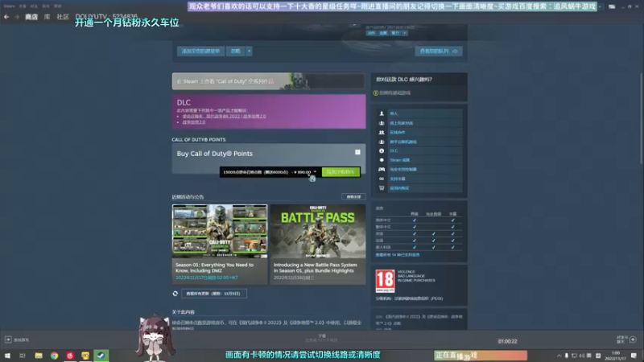Open the 社区 (Community) tab

(63, 17)
